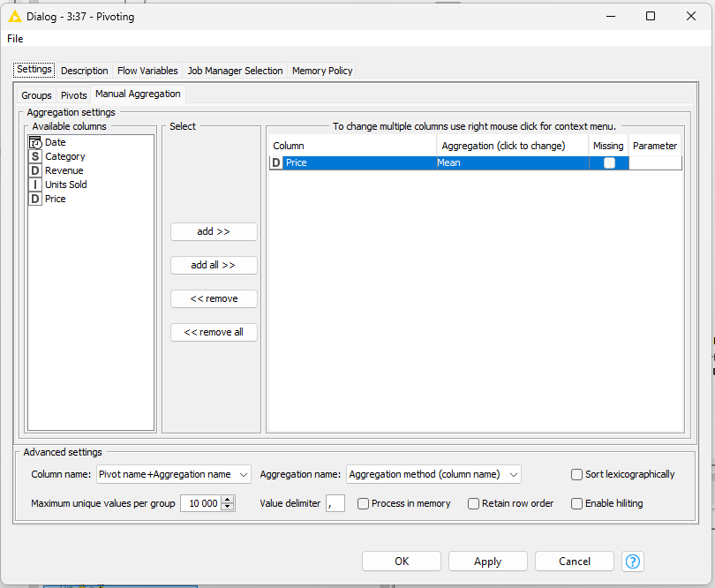715x588 pixels.
Task: Click the add all >> button
Action: click(214, 265)
